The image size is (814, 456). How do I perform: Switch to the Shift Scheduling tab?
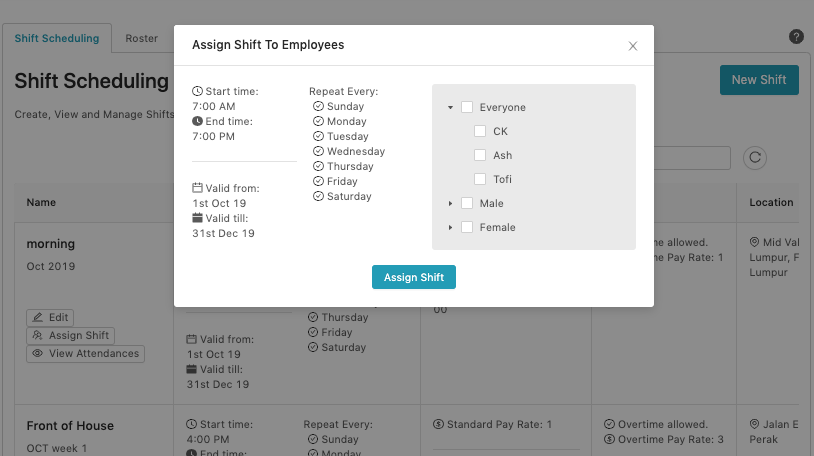tap(57, 38)
